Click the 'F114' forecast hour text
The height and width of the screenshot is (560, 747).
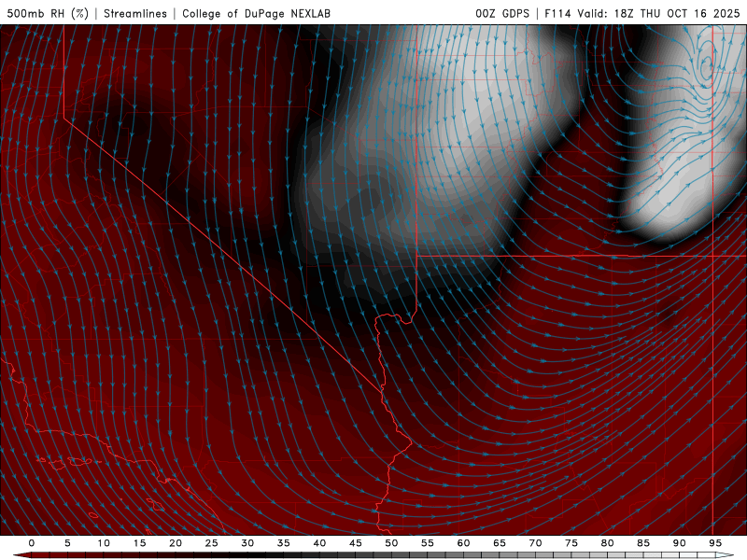pyautogui.click(x=557, y=13)
